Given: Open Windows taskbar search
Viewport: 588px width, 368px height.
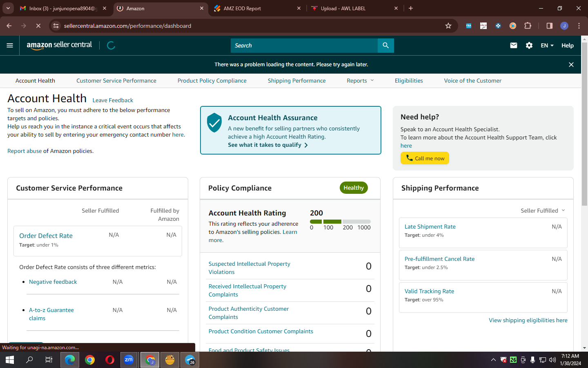Looking at the screenshot, I should tap(29, 360).
